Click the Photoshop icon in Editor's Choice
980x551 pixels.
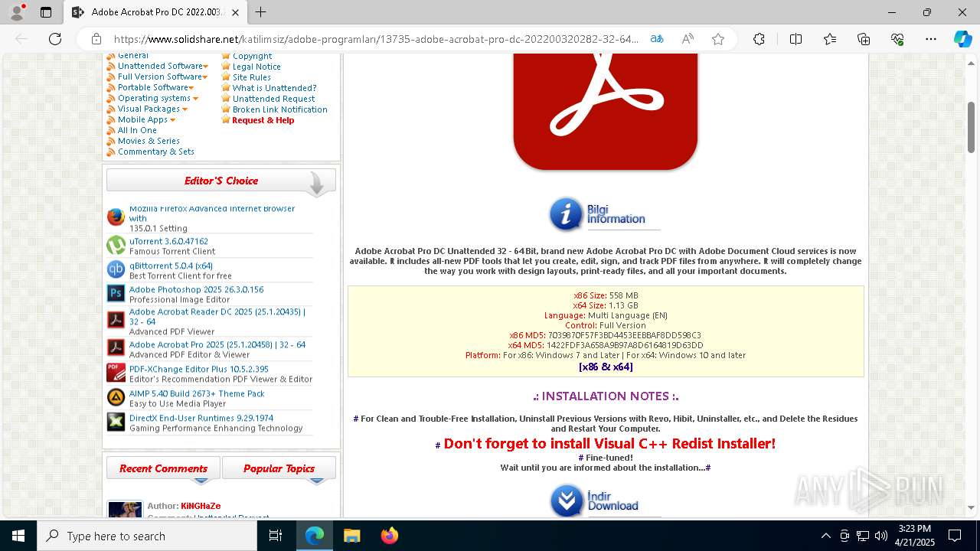(x=116, y=293)
